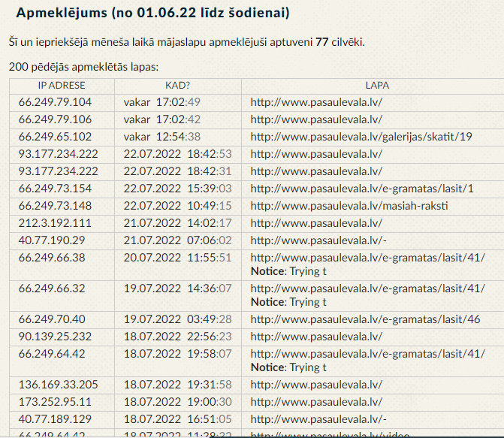
Task: Open the lasit/41 URL from 20.07.2022
Action: (367, 258)
